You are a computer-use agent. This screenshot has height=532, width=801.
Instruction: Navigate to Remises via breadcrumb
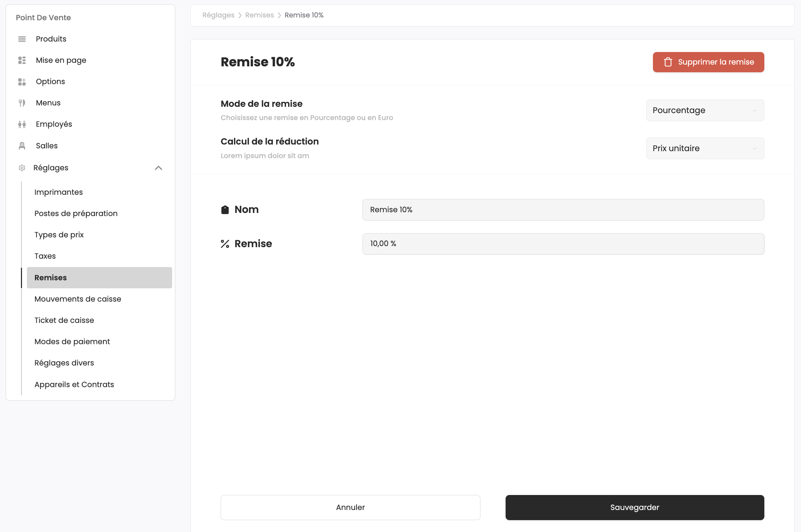coord(259,15)
